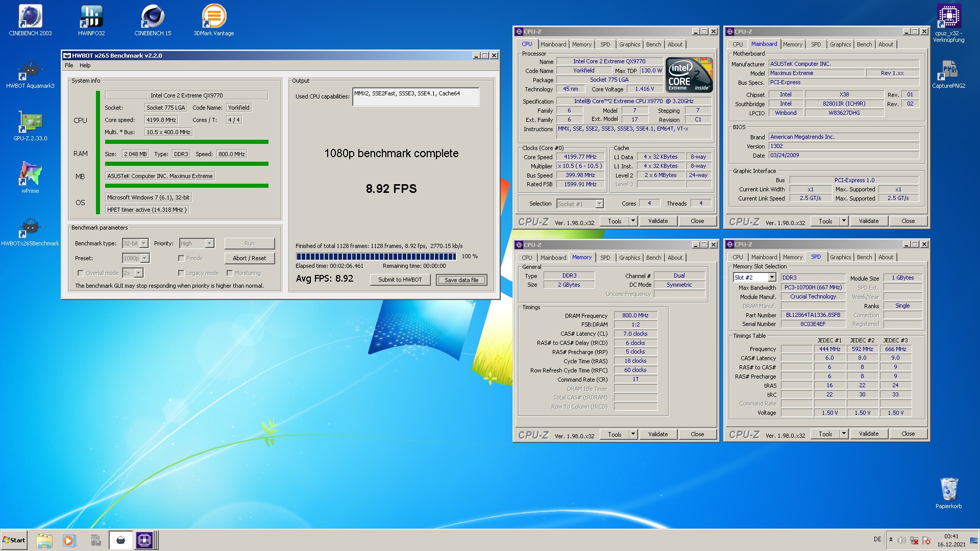Open the 3DMark Vantage shortcut

click(x=214, y=20)
